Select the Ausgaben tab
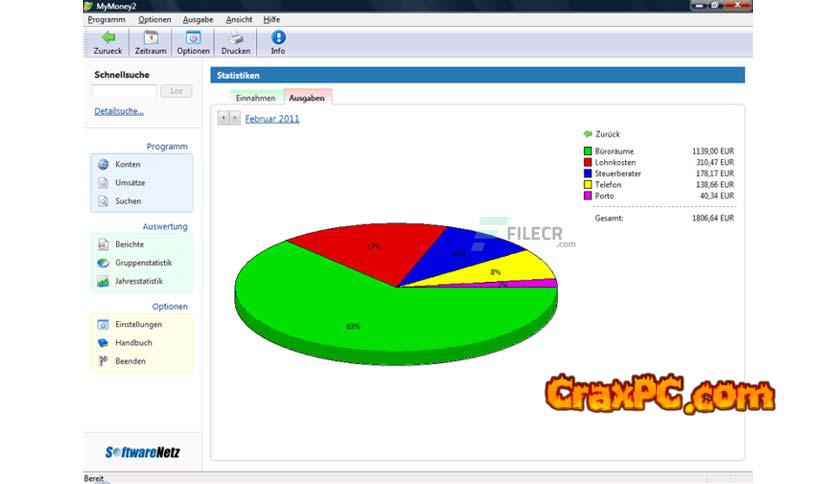The width and height of the screenshot is (836, 484). click(x=307, y=98)
